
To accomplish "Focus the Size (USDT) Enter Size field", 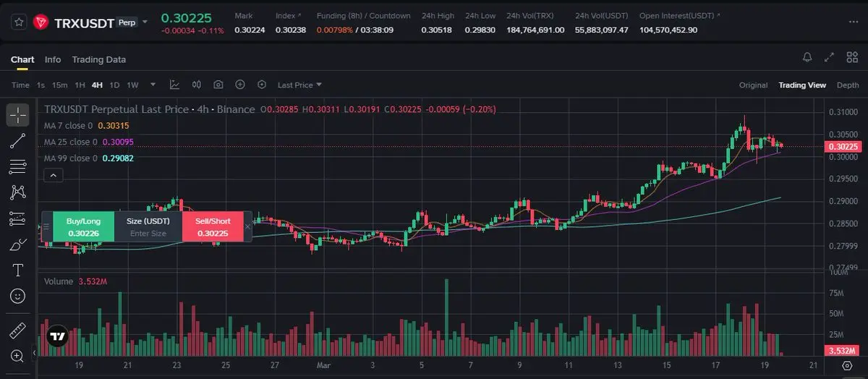I will pyautogui.click(x=148, y=226).
